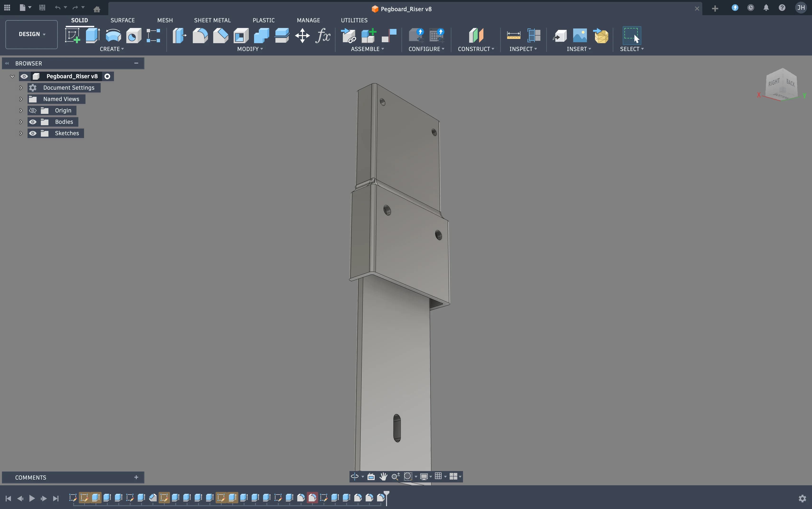Launch the Shell tool in Modify group
The height and width of the screenshot is (509, 812).
241,35
